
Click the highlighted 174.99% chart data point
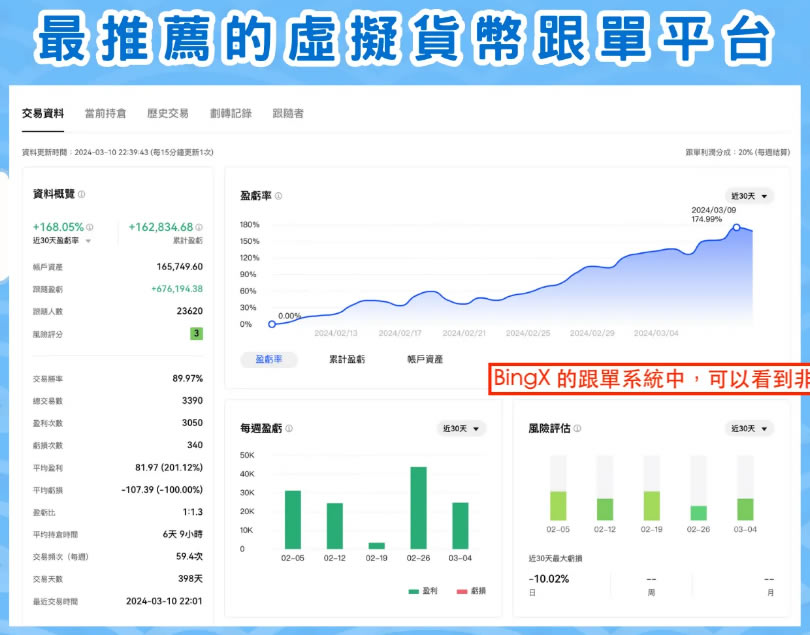737,228
